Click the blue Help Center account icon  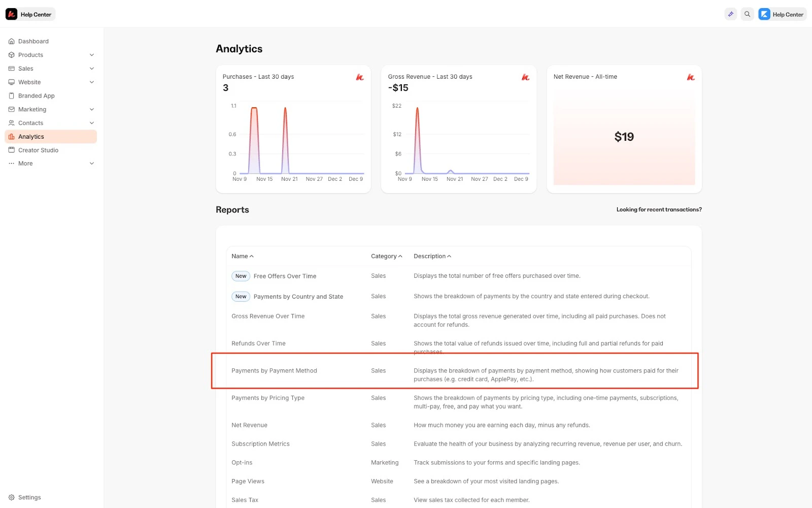click(764, 14)
